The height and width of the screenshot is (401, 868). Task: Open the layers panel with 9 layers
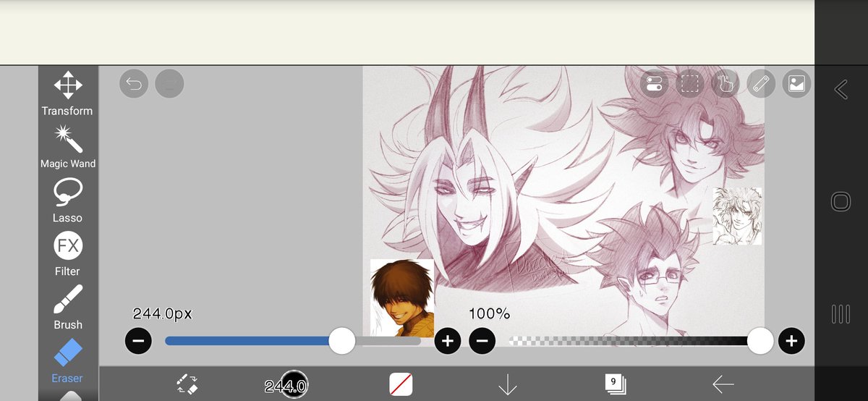click(615, 384)
